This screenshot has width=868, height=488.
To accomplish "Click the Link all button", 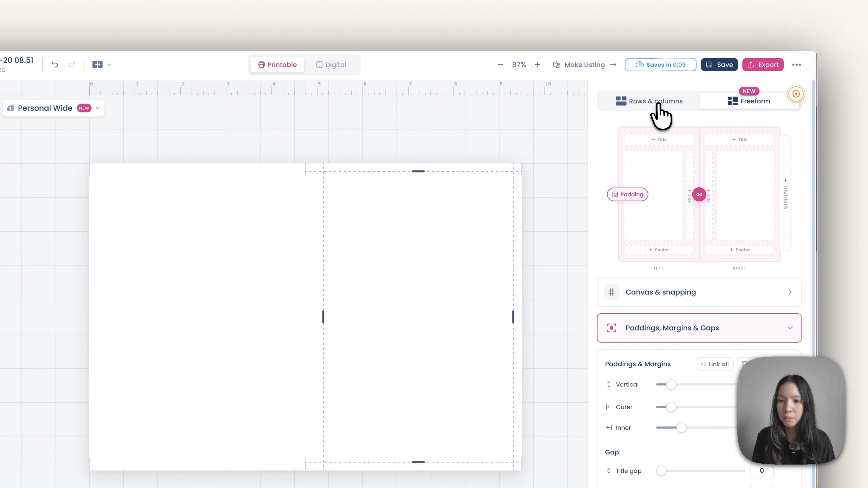I will tap(715, 364).
